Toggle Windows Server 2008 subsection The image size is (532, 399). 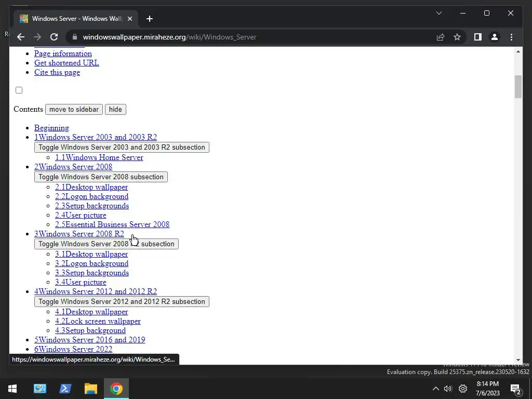tap(101, 177)
